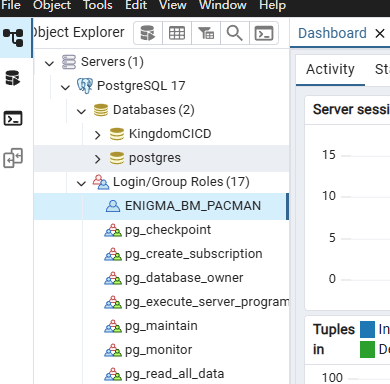The height and width of the screenshot is (384, 390).
Task: Open the Help menu
Action: pyautogui.click(x=272, y=5)
